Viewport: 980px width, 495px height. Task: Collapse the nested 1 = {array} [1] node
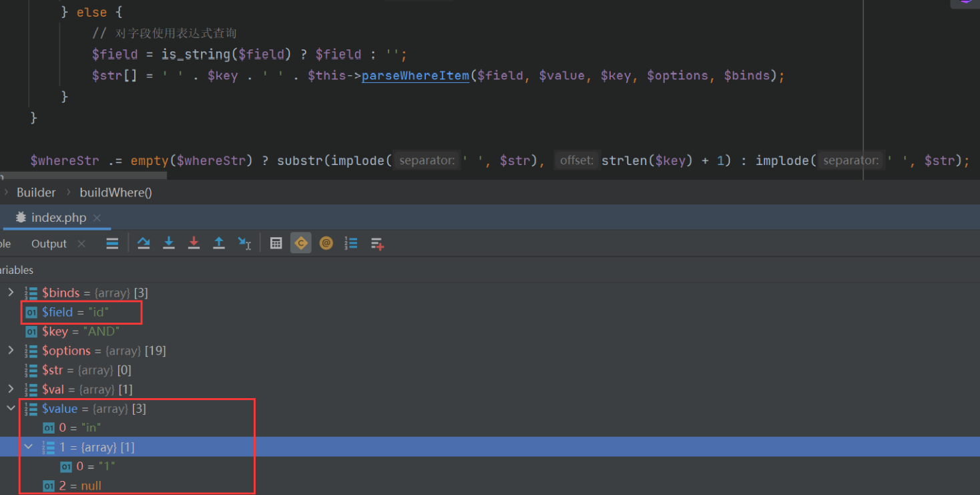pos(28,447)
